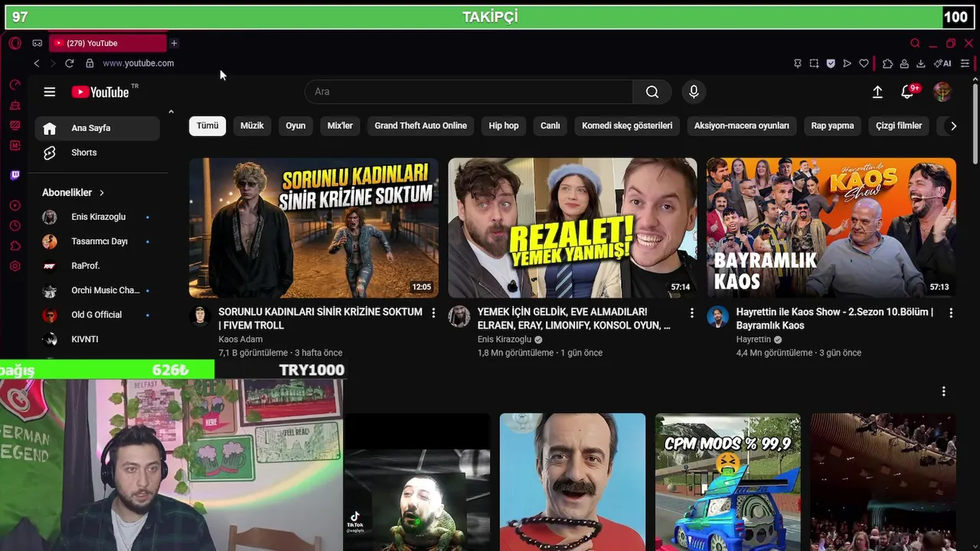Open Easy Setup sliders icon

pos(965,64)
